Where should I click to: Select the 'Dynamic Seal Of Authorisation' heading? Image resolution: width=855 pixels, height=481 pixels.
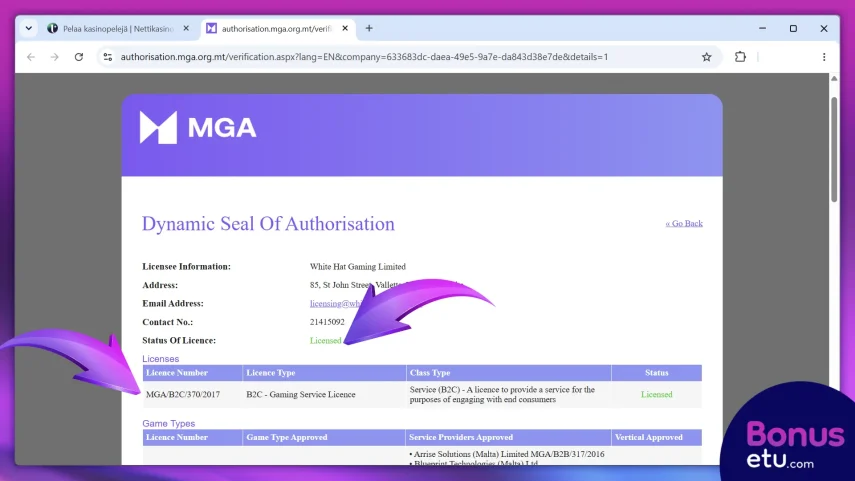click(x=268, y=224)
